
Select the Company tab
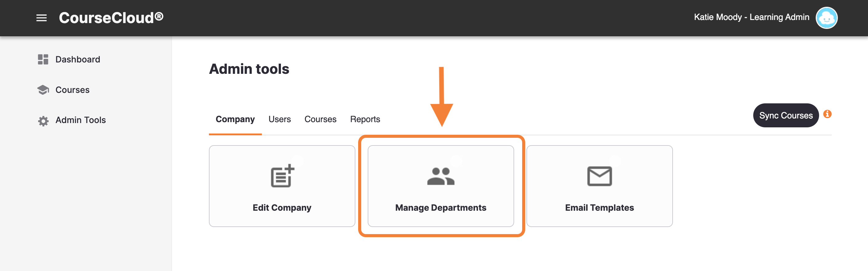point(235,119)
